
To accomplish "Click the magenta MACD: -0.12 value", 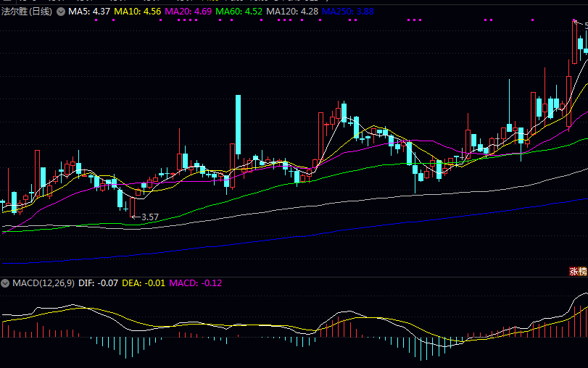I will (195, 283).
